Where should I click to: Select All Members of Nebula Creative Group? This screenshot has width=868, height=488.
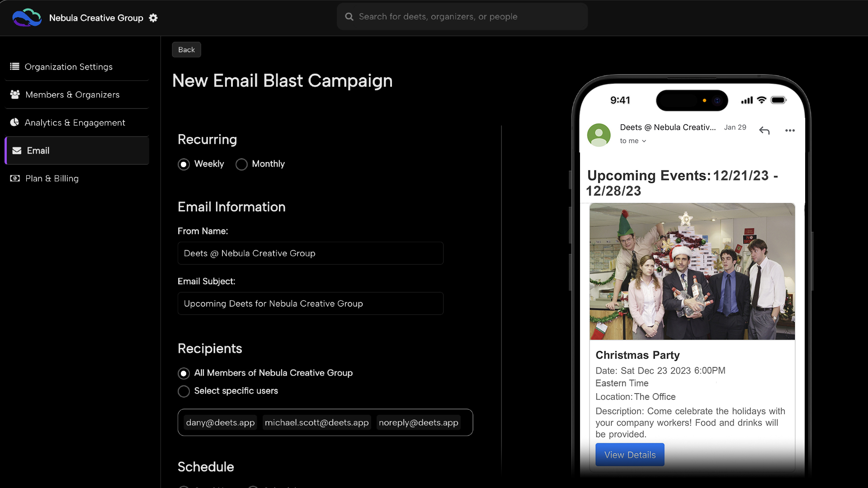click(x=184, y=373)
